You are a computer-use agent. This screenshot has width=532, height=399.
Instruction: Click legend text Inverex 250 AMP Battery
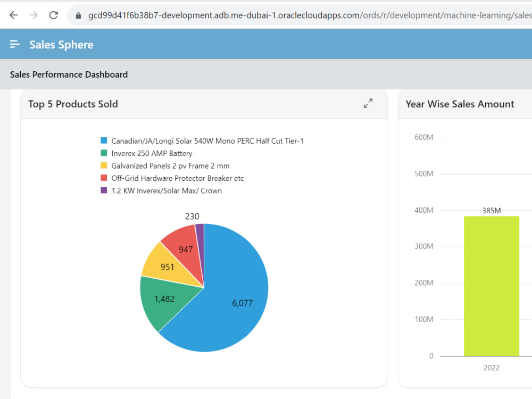tap(152, 153)
